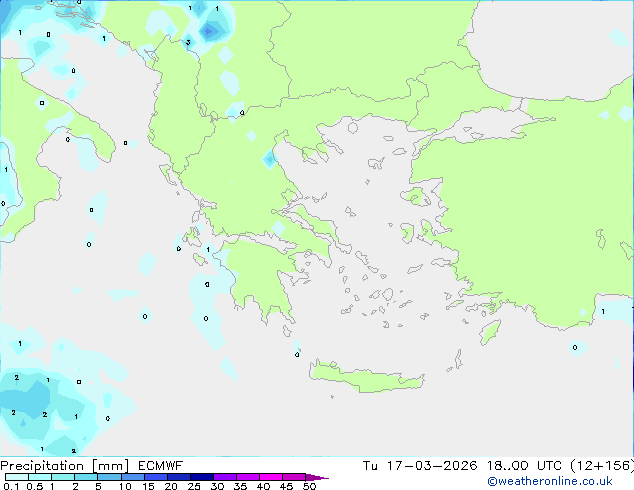The height and width of the screenshot is (490, 634).
Task: Select the legend label "10"
Action: point(125,486)
